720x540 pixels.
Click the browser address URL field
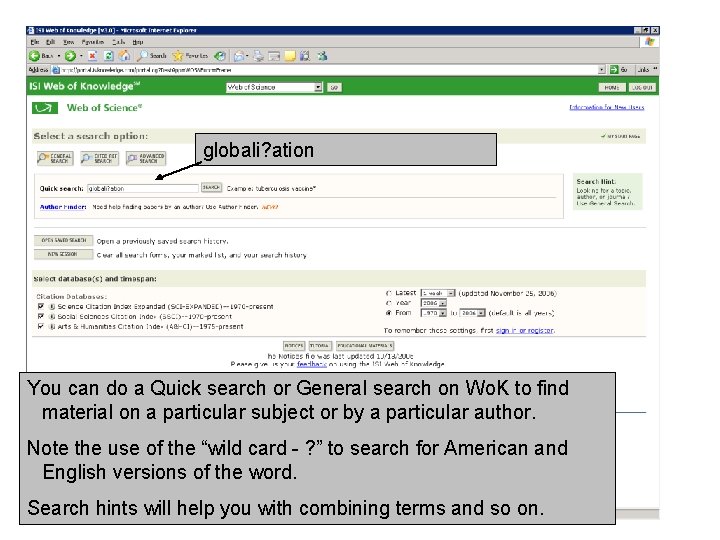point(329,70)
